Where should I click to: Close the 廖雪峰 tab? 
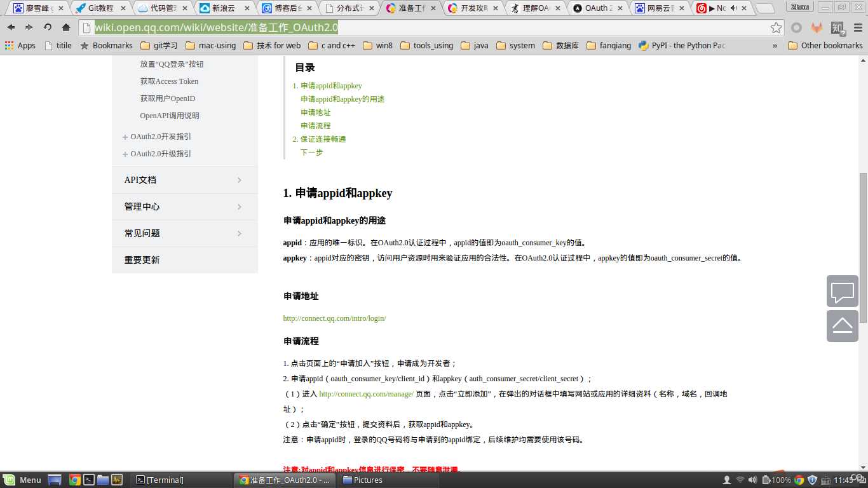[61, 8]
